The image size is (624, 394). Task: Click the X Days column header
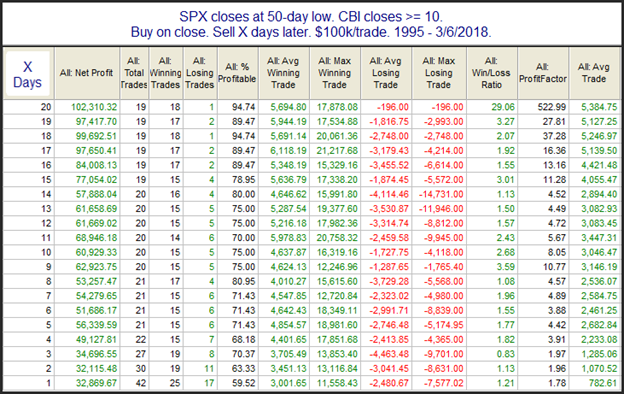point(27,74)
